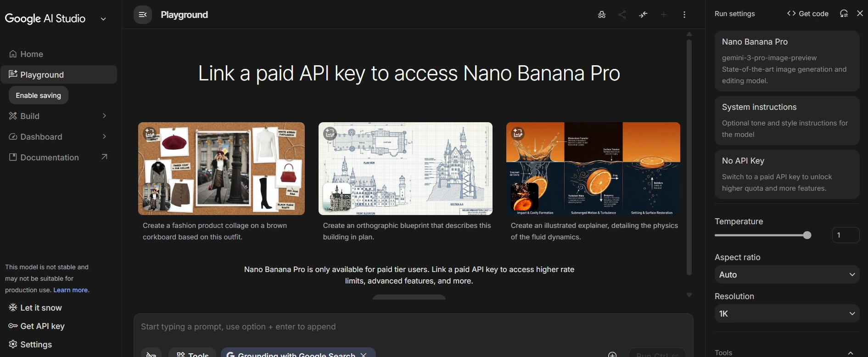The width and height of the screenshot is (868, 357).
Task: Open Documentation in the sidebar
Action: click(x=59, y=157)
